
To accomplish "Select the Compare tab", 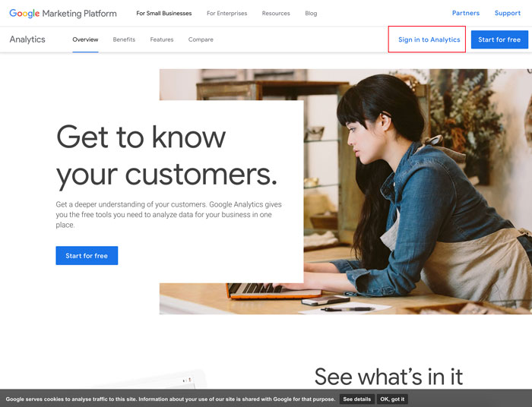I will point(201,39).
